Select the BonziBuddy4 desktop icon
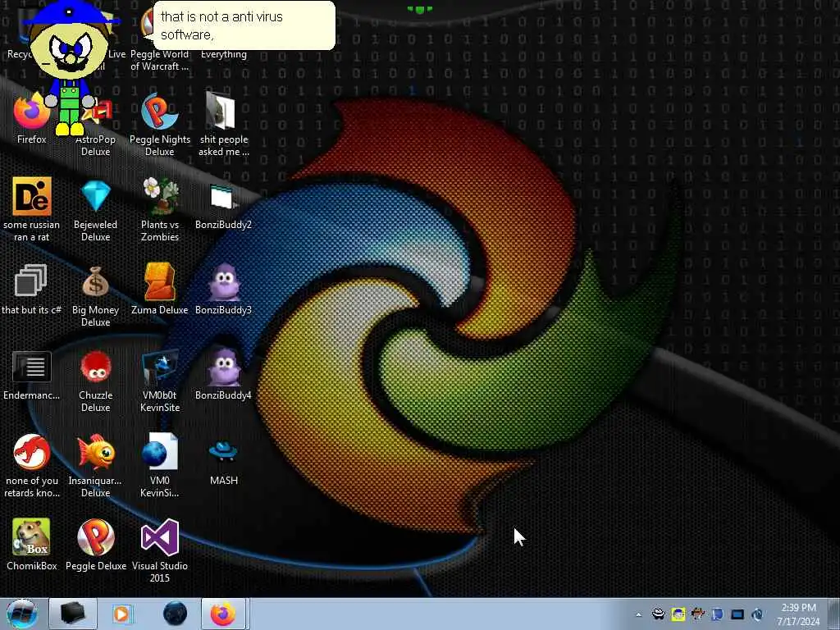The height and width of the screenshot is (630, 840). pyautogui.click(x=223, y=374)
